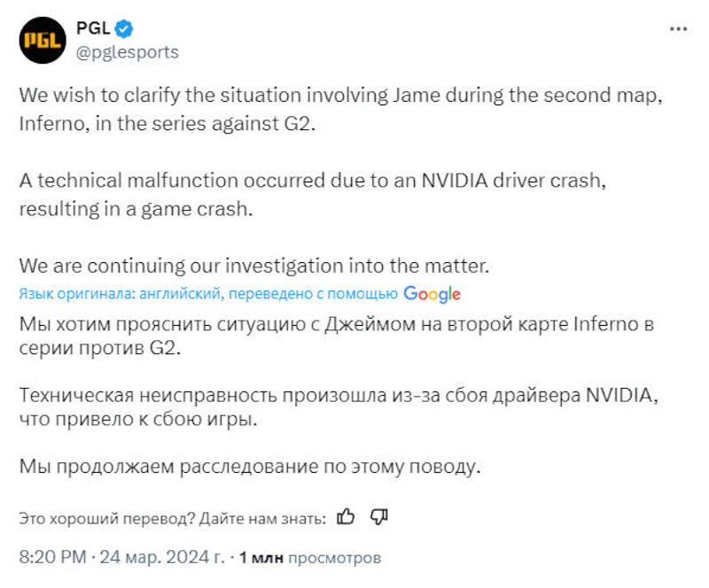Click the '1 млн просмотров' view count
This screenshot has width=709, height=588.
coord(310,558)
